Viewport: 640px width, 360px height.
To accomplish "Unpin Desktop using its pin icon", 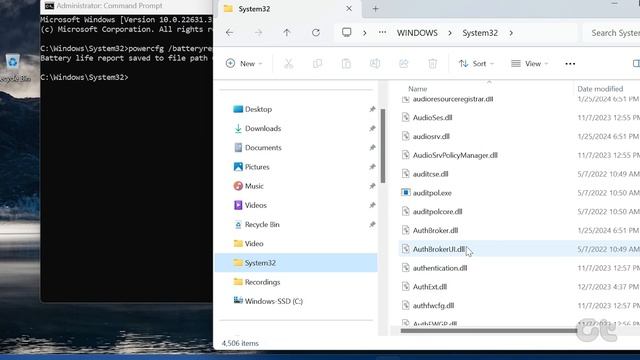I will (x=372, y=109).
